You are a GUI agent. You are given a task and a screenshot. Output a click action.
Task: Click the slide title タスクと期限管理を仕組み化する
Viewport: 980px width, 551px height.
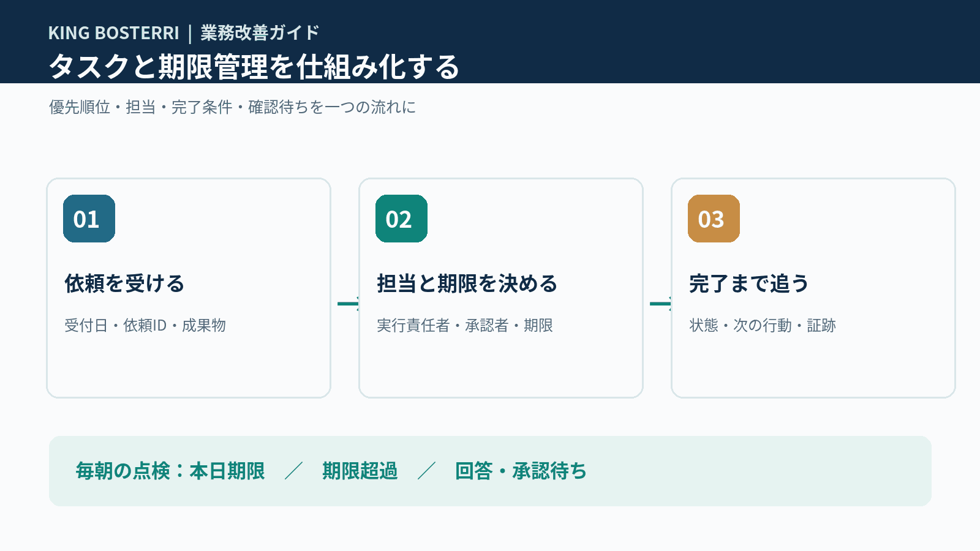pos(254,66)
